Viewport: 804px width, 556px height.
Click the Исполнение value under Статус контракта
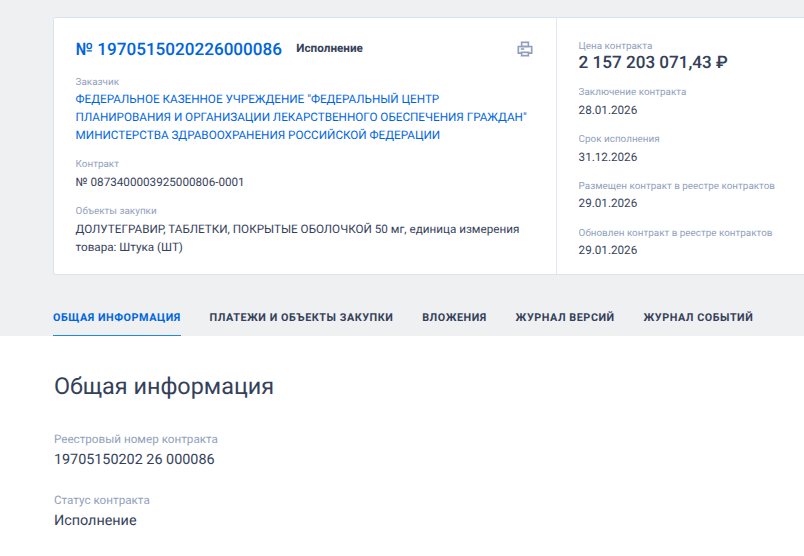(95, 520)
